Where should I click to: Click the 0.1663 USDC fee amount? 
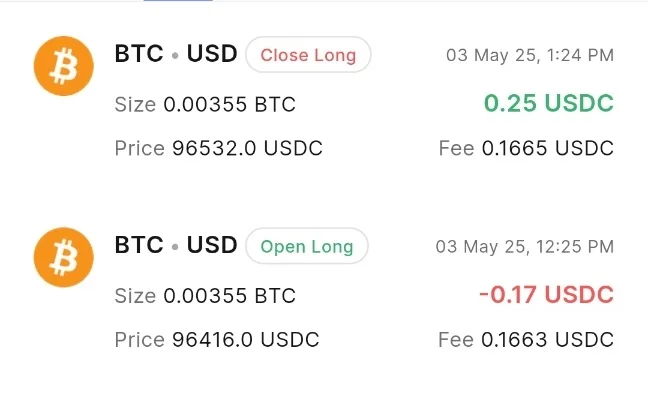(547, 340)
